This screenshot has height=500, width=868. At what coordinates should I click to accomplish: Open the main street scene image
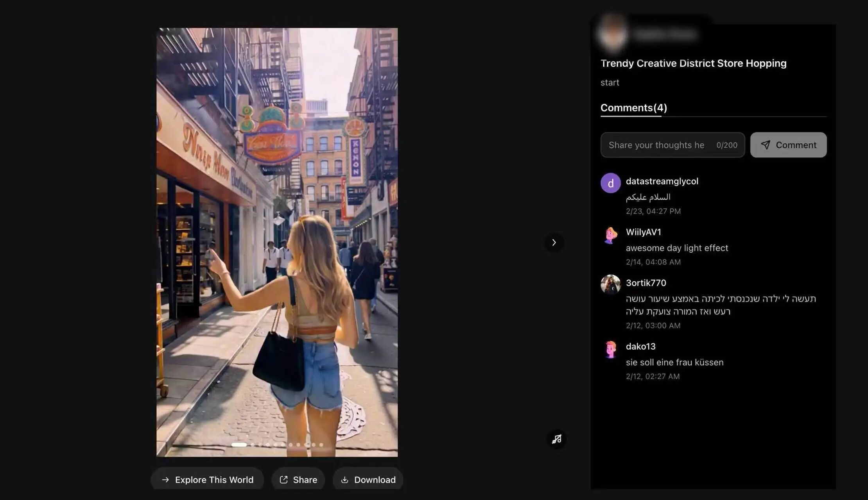pos(277,234)
